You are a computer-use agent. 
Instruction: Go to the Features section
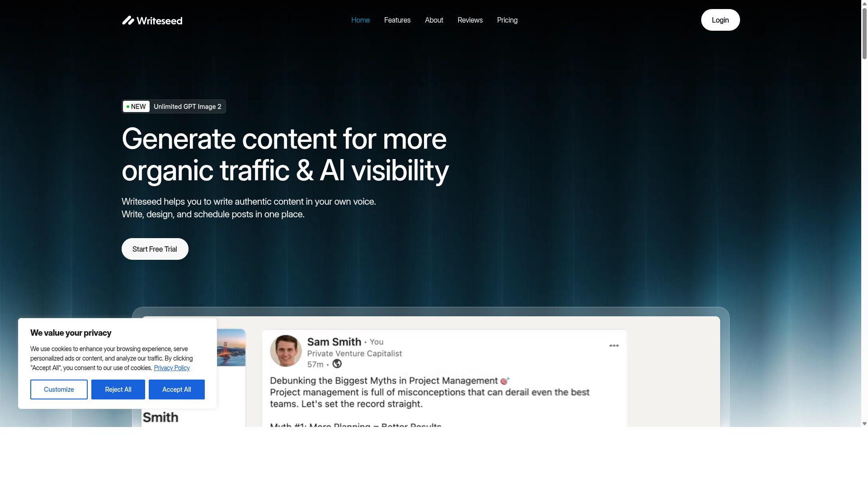click(x=397, y=20)
